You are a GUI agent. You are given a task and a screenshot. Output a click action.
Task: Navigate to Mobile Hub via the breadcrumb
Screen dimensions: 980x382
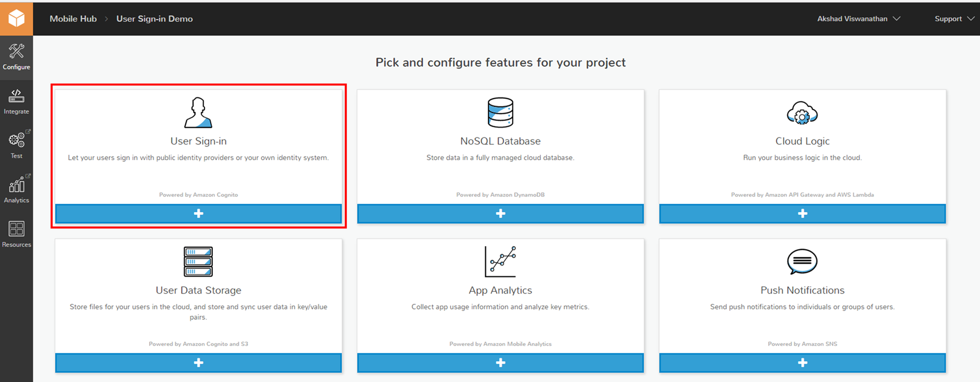tap(73, 19)
